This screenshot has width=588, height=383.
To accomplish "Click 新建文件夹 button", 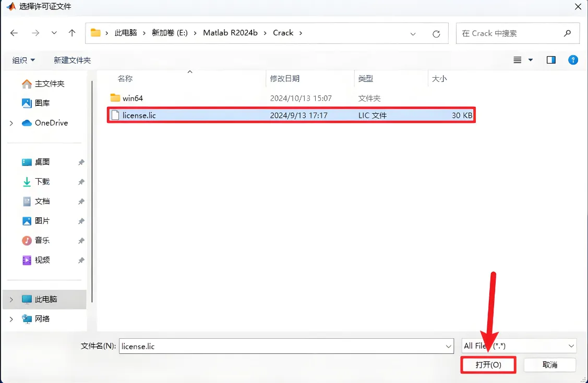I will click(72, 60).
